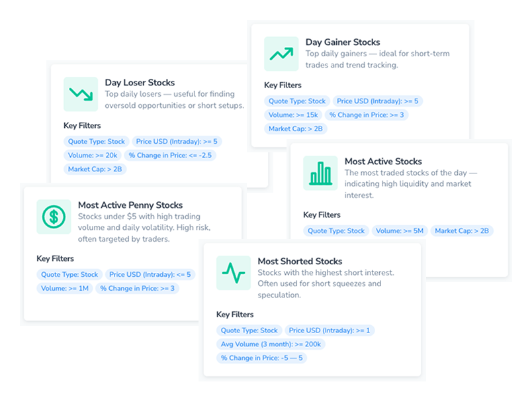Open the Day Gainer Stocks title
The height and width of the screenshot is (400, 532).
[x=342, y=42]
